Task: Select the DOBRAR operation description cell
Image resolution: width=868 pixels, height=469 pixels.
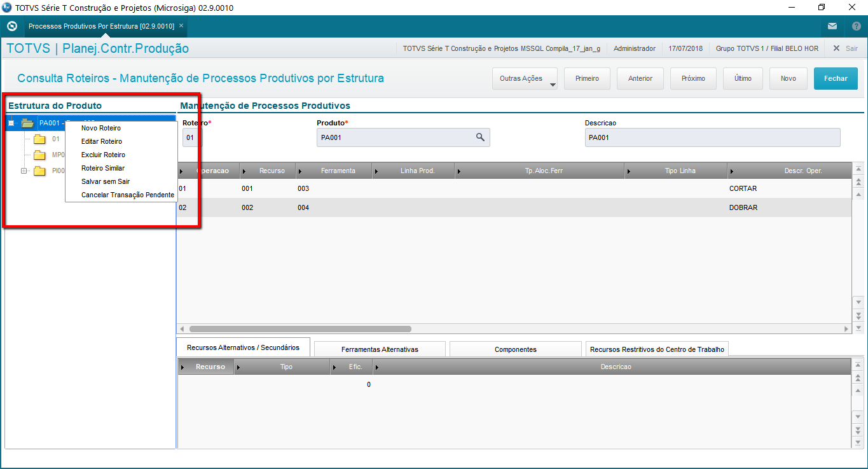Action: pyautogui.click(x=743, y=207)
